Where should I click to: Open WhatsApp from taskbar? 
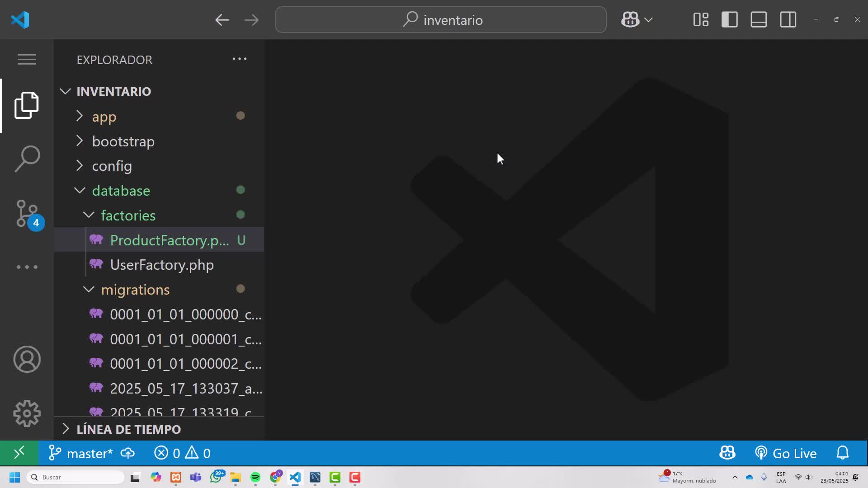pyautogui.click(x=217, y=477)
